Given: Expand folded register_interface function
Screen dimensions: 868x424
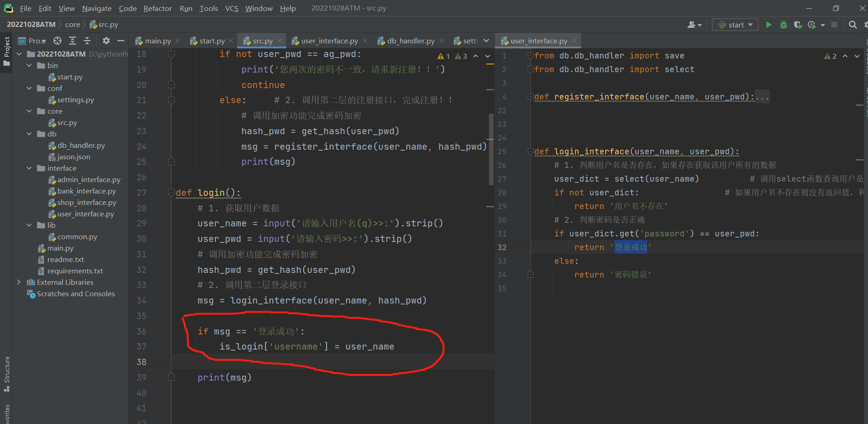Looking at the screenshot, I should 530,97.
